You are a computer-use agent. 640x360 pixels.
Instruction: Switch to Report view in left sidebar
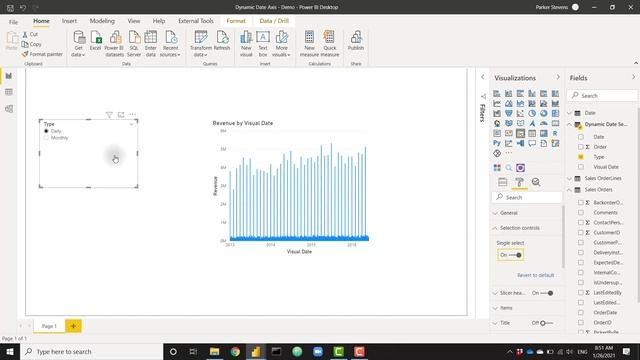pyautogui.click(x=9, y=76)
